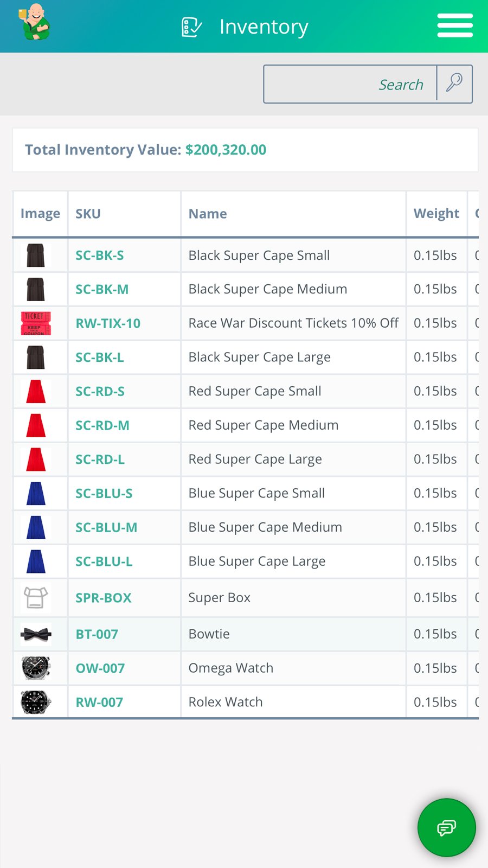488x868 pixels.
Task: Click the magnifying glass search icon
Action: point(454,82)
